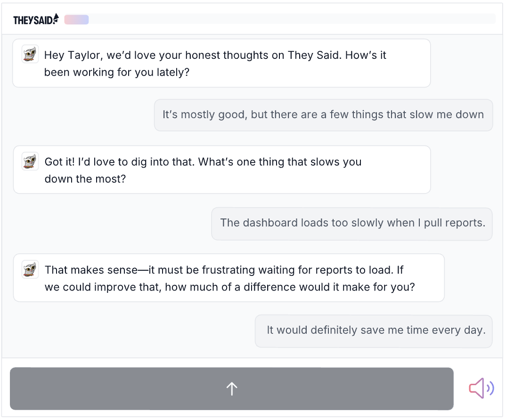Select the 'It's mostly good' reply bubble
Viewport: 506px width, 420px height.
click(323, 115)
